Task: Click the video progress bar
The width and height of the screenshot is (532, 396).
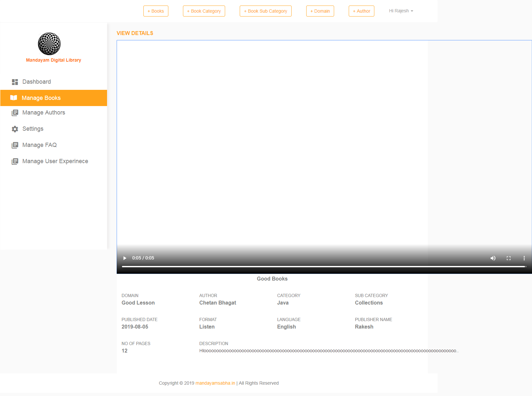Action: click(x=323, y=267)
